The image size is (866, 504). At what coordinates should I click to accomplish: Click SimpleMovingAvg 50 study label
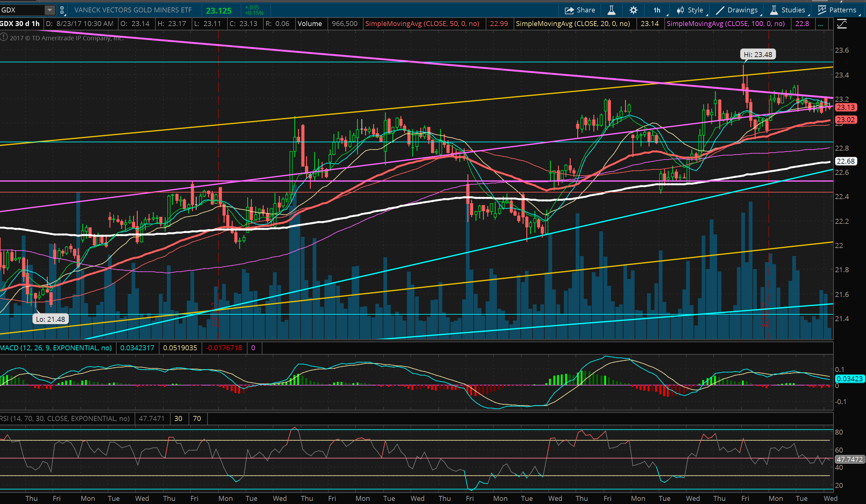422,24
